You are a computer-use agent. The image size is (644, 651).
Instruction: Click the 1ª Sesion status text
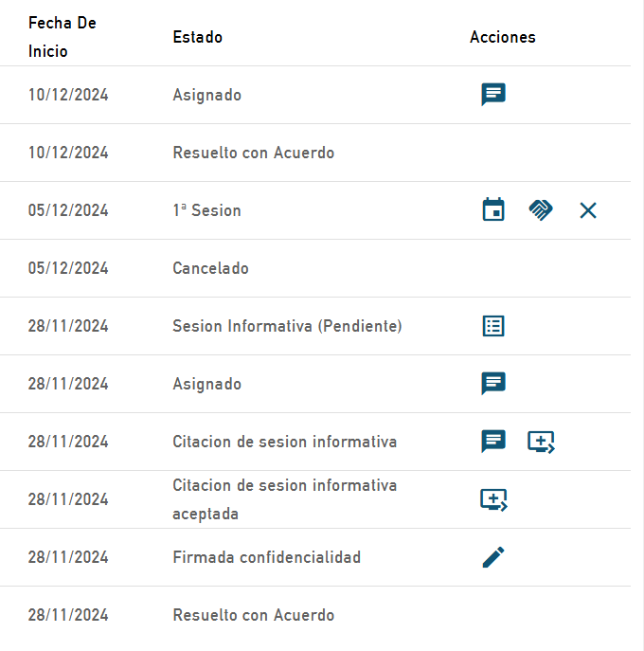click(206, 210)
